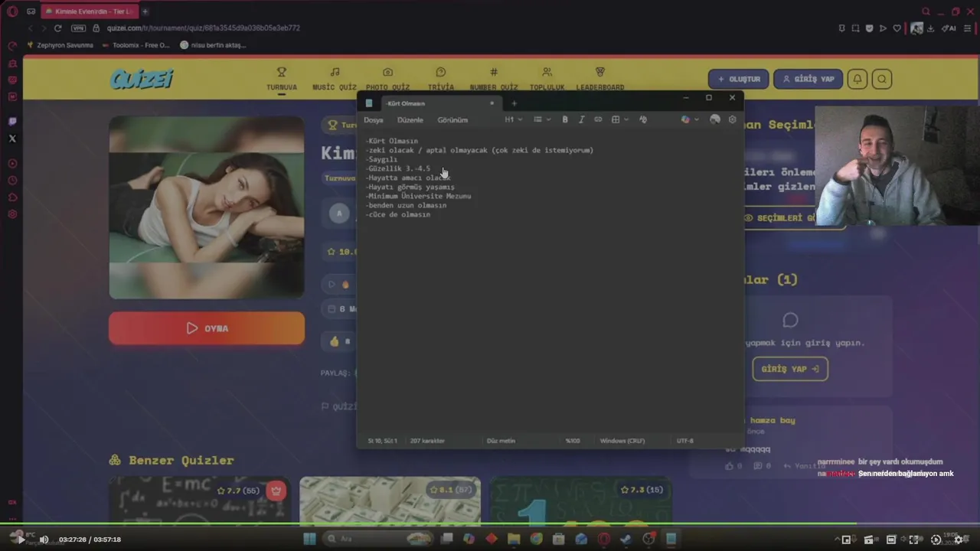Open the H1 heading dropdown in Notepad

pyautogui.click(x=514, y=119)
